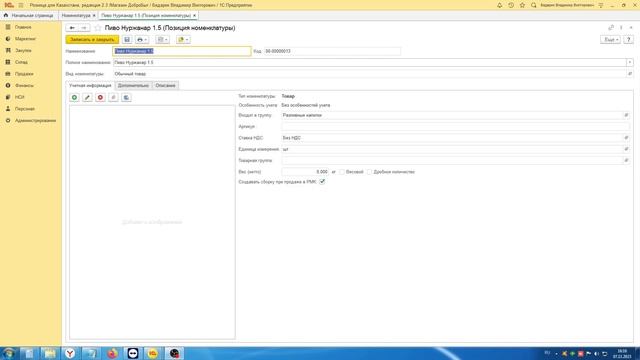The width and height of the screenshot is (640, 360).
Task: Open favorites star in title bar
Action: [x=522, y=5]
